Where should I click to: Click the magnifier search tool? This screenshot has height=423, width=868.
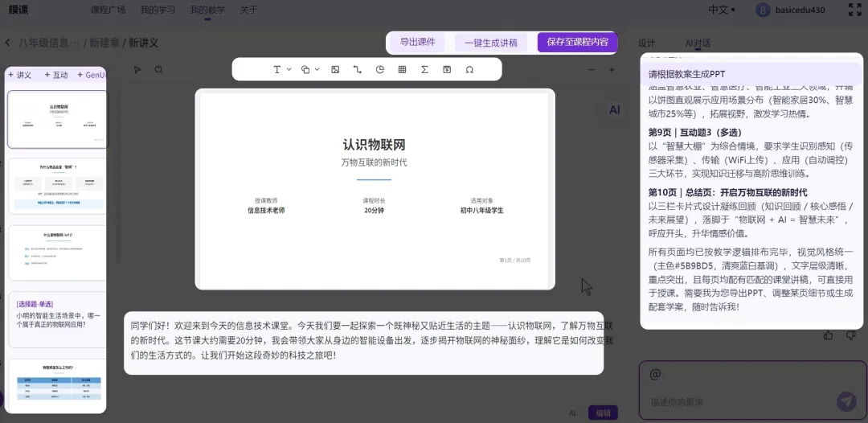tap(158, 69)
